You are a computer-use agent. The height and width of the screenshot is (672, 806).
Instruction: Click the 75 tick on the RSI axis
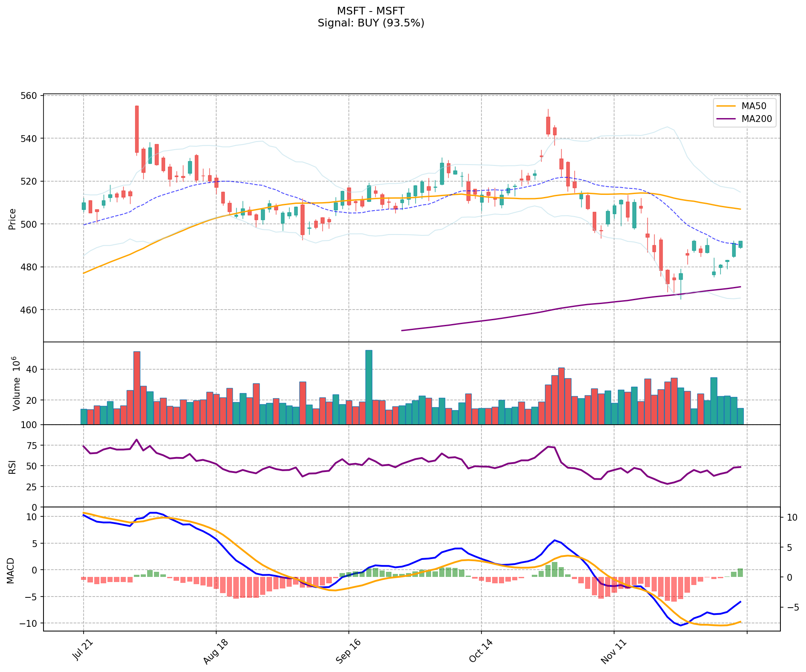click(x=32, y=446)
